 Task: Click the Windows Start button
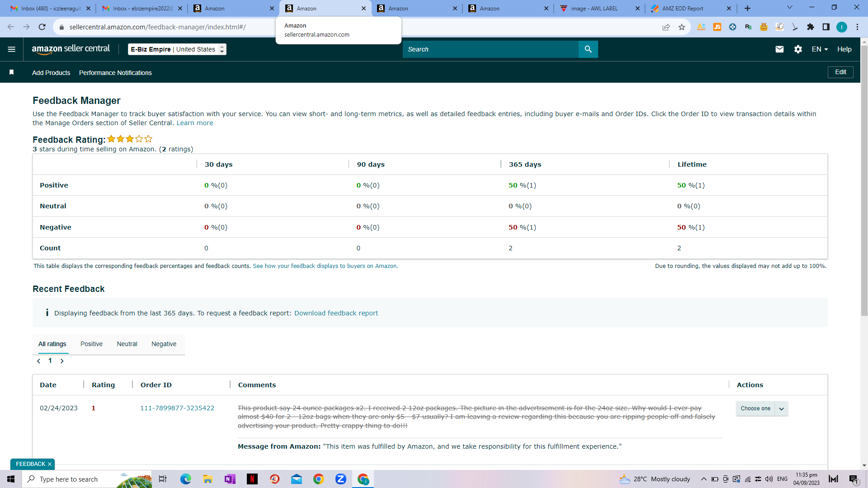click(x=11, y=479)
